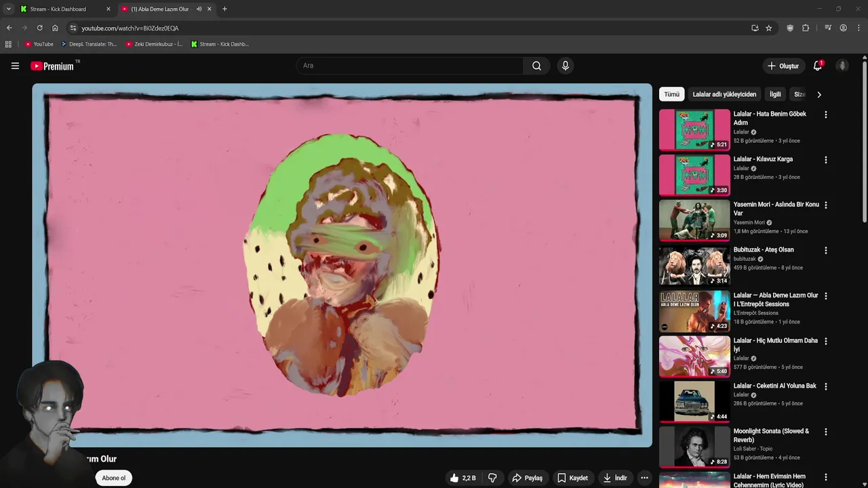Open the YouTube bookmark
Screen dimensions: 868x488
[39, 44]
